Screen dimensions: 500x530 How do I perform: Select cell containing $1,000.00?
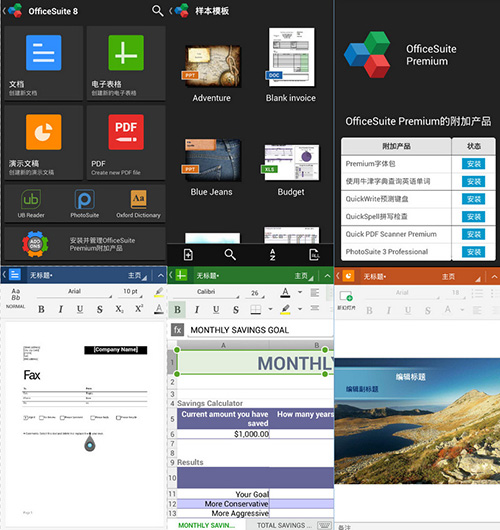223,434
